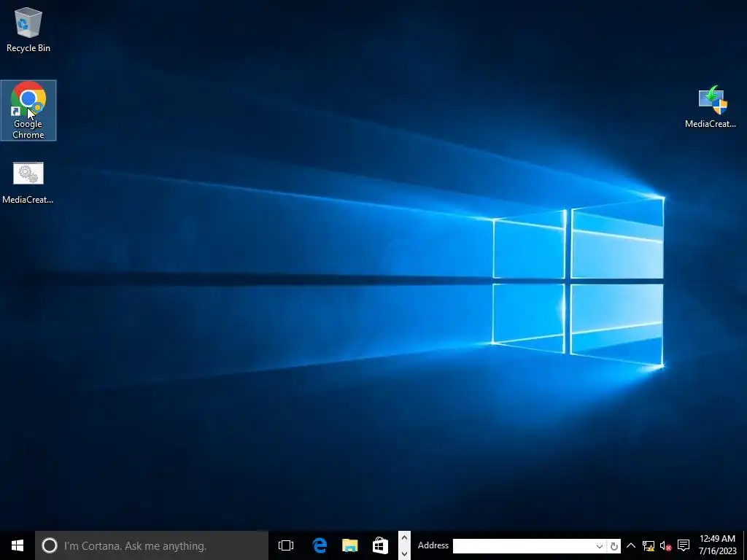
Task: Select the Google Chrome desktop shortcut
Action: coord(28,111)
